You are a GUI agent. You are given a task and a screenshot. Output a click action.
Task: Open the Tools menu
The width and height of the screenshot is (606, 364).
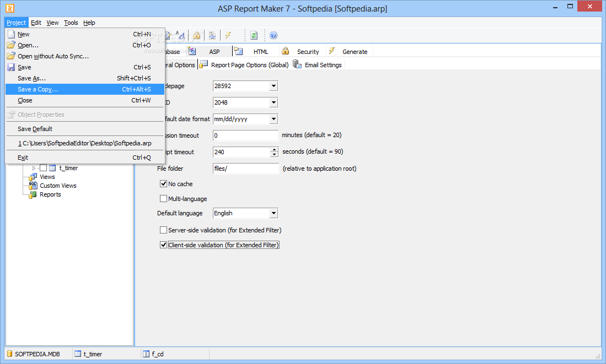71,23
